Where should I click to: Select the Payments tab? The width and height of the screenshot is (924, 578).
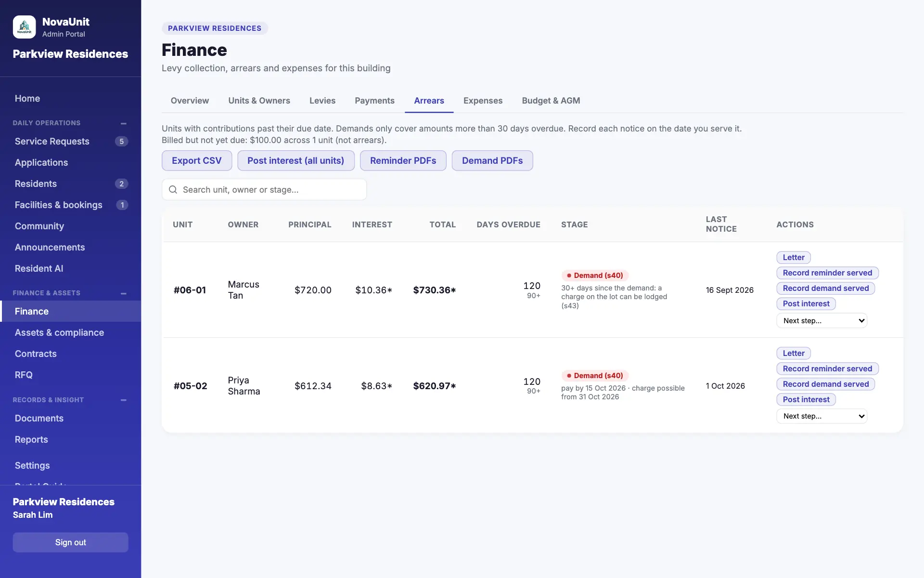click(374, 101)
